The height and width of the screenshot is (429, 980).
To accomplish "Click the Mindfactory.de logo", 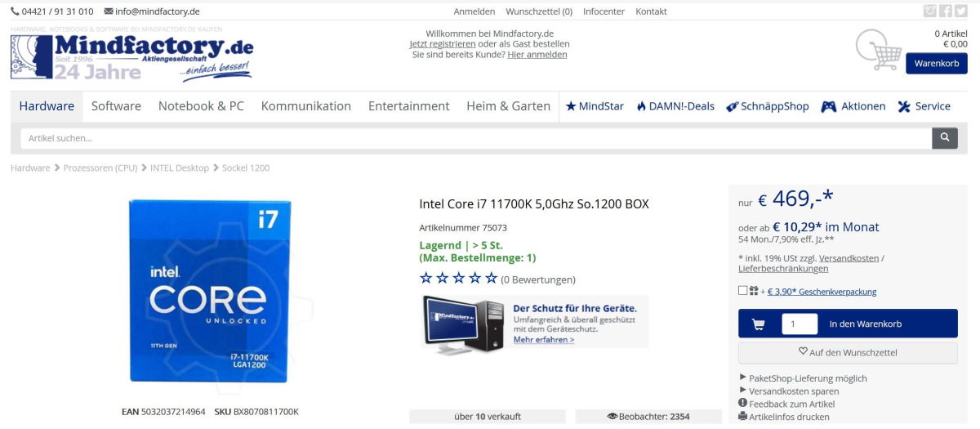I will click(x=132, y=56).
